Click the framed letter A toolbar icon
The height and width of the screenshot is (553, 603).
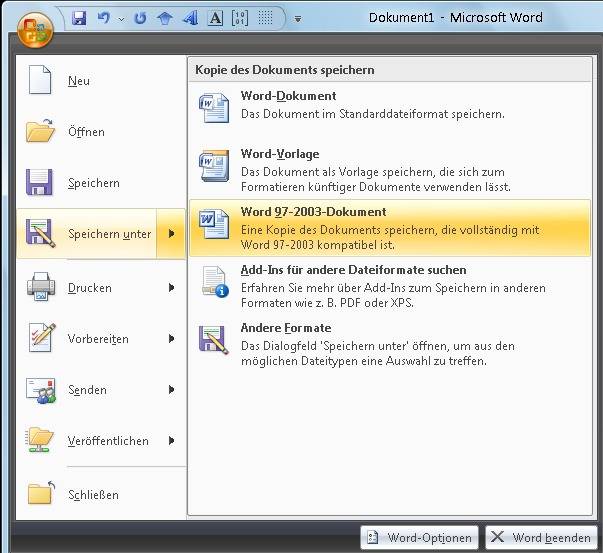pyautogui.click(x=215, y=18)
